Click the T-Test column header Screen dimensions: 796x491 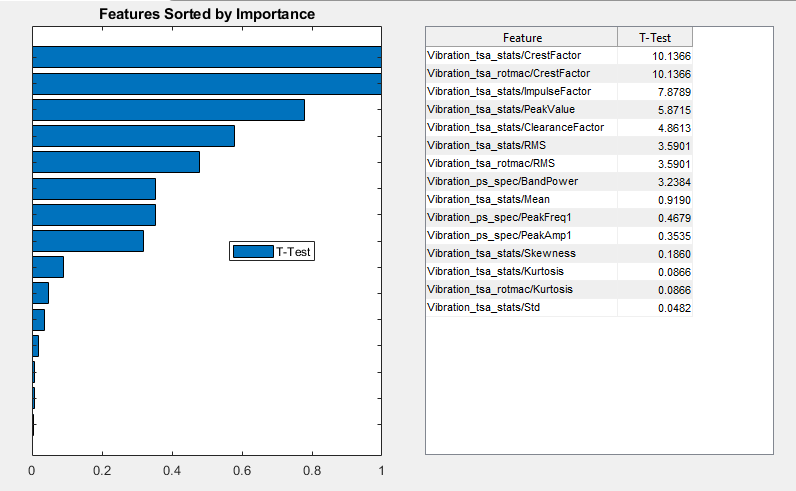pyautogui.click(x=654, y=38)
